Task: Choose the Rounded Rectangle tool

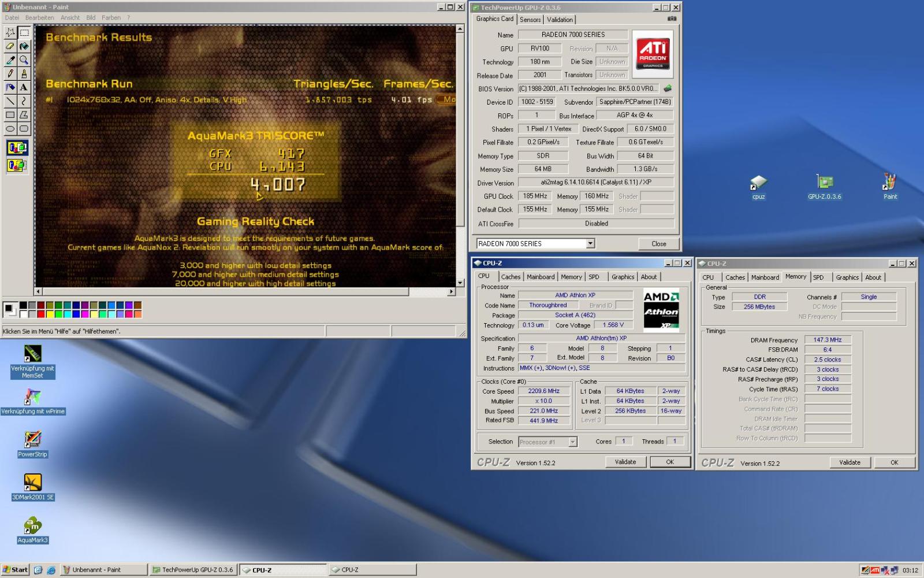Action: pos(24,129)
